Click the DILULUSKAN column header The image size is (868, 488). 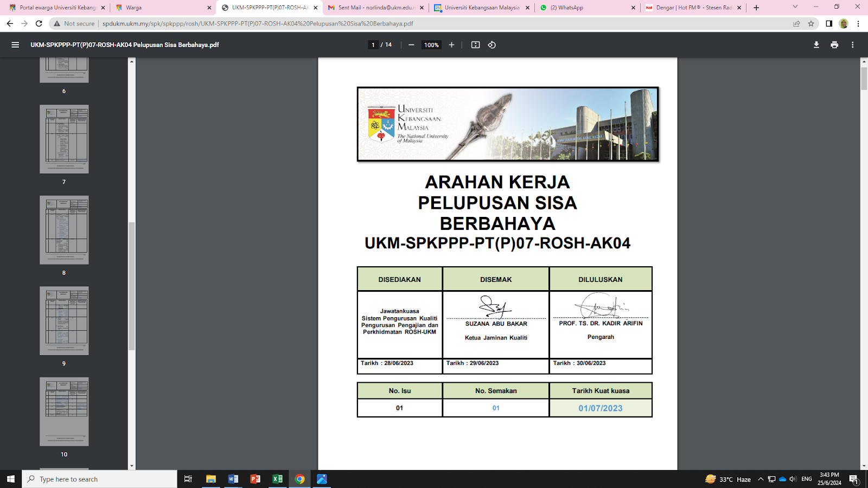coord(601,279)
